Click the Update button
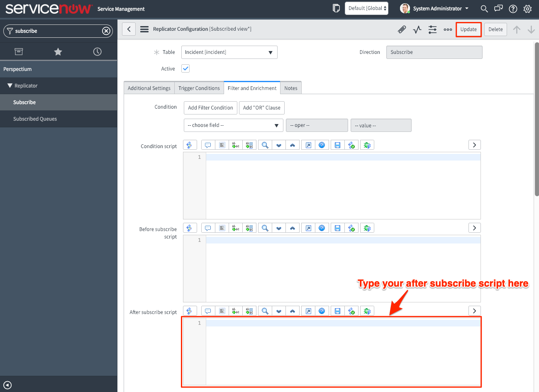The width and height of the screenshot is (539, 392). [468, 29]
